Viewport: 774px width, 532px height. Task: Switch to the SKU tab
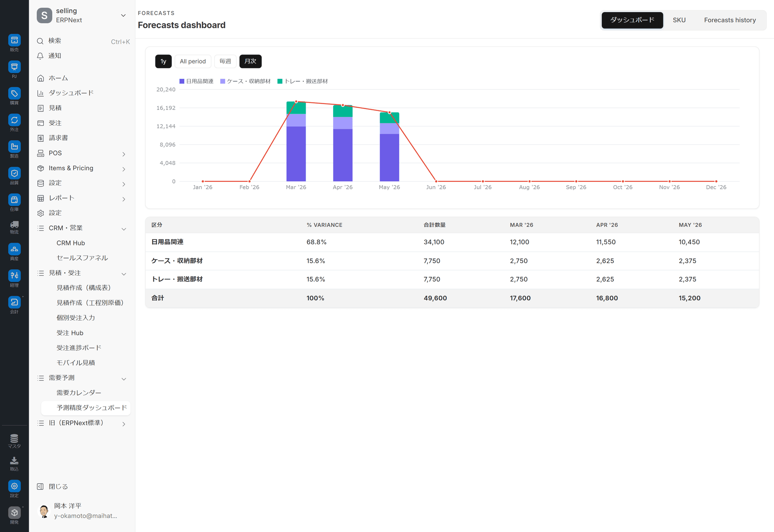(679, 20)
